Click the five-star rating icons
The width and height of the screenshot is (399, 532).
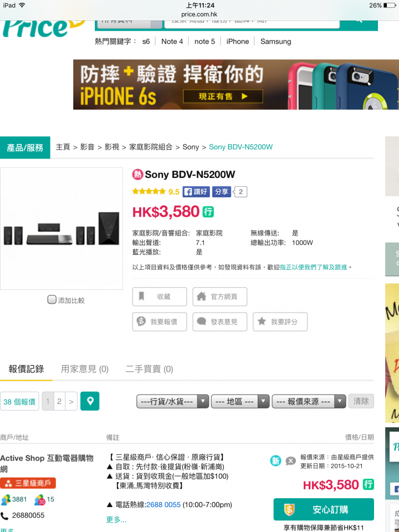tap(149, 191)
